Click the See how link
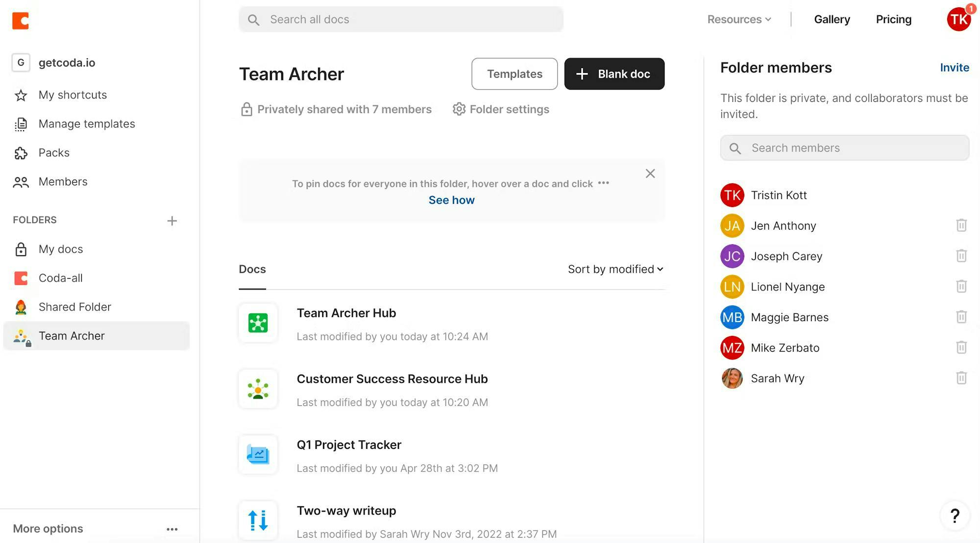Viewport: 980px width, 543px height. [452, 200]
